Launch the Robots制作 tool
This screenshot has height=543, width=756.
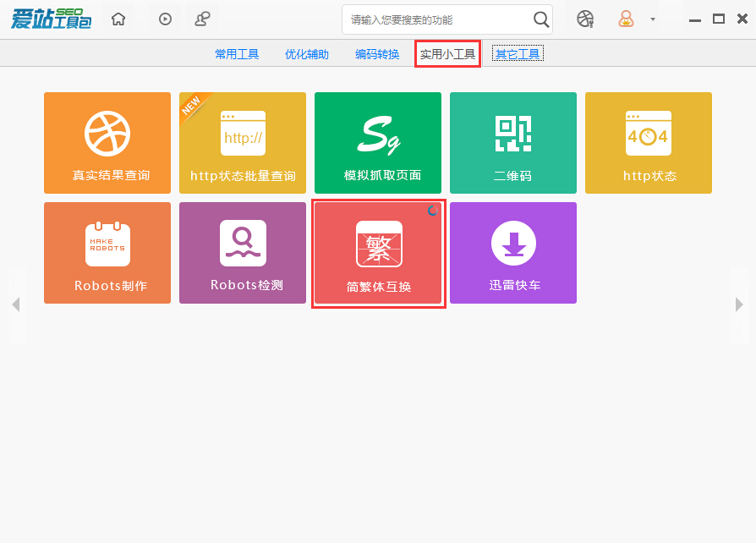tap(107, 252)
